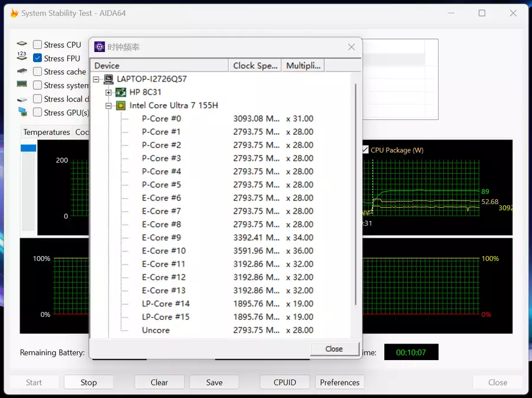This screenshot has width=532, height=398.
Task: Click the AIDA64 flame icon in title bar
Action: tap(14, 13)
